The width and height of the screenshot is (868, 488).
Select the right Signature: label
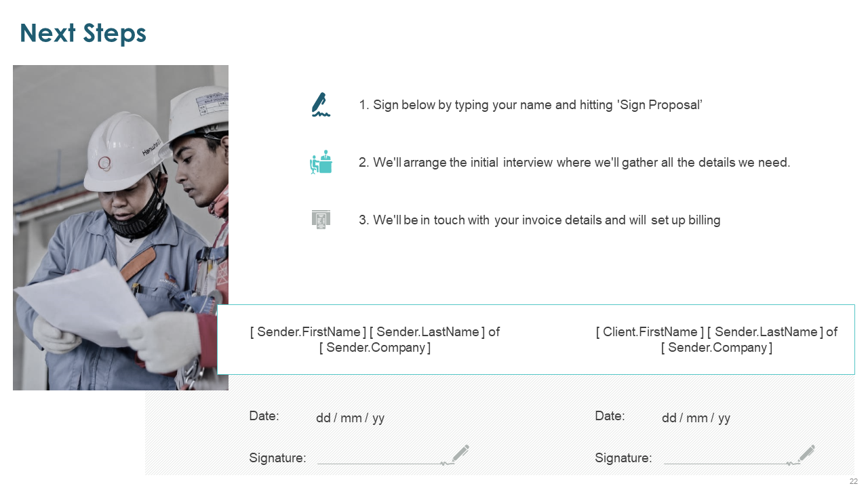click(623, 458)
